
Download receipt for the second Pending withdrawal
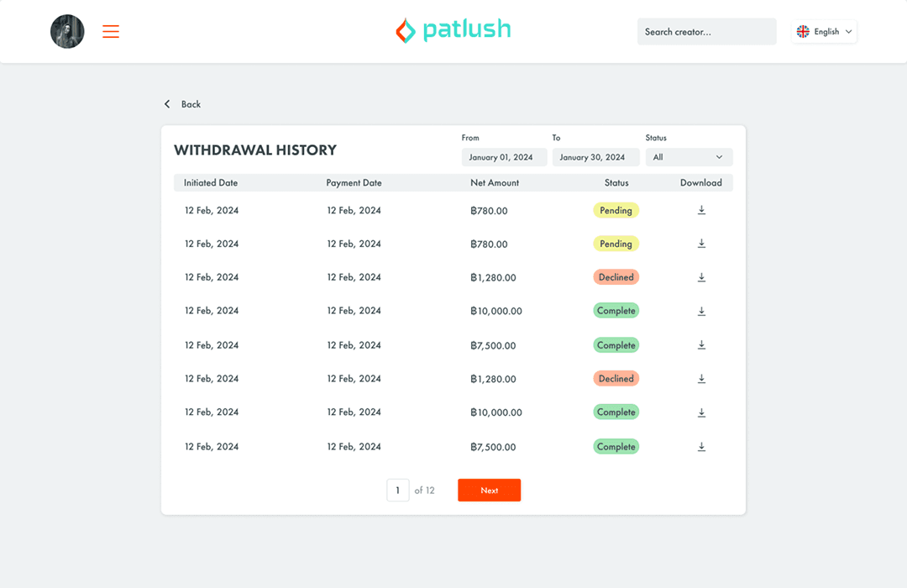702,244
